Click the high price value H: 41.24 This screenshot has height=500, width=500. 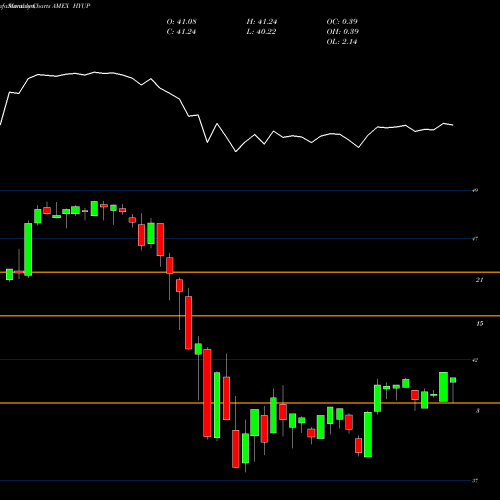pos(262,22)
